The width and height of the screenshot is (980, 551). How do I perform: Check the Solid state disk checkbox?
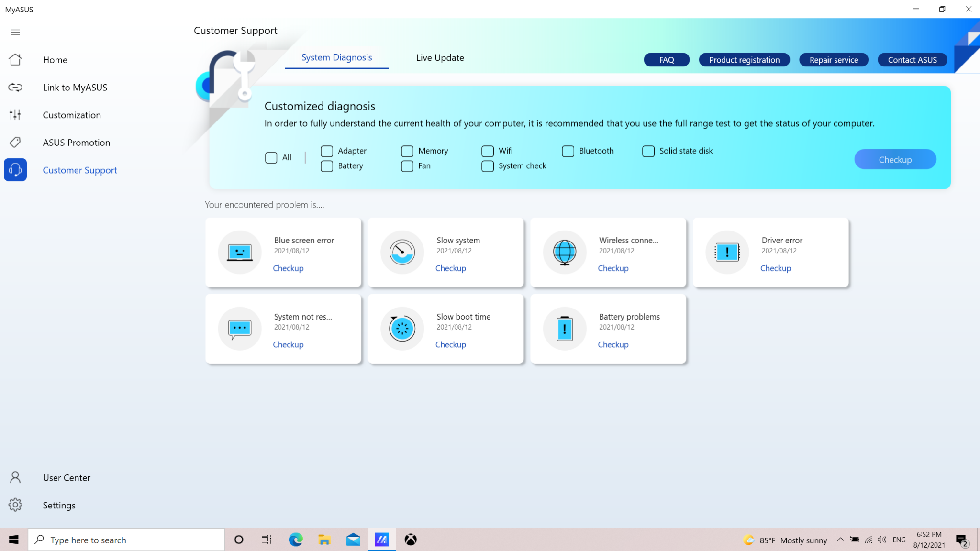pos(648,151)
